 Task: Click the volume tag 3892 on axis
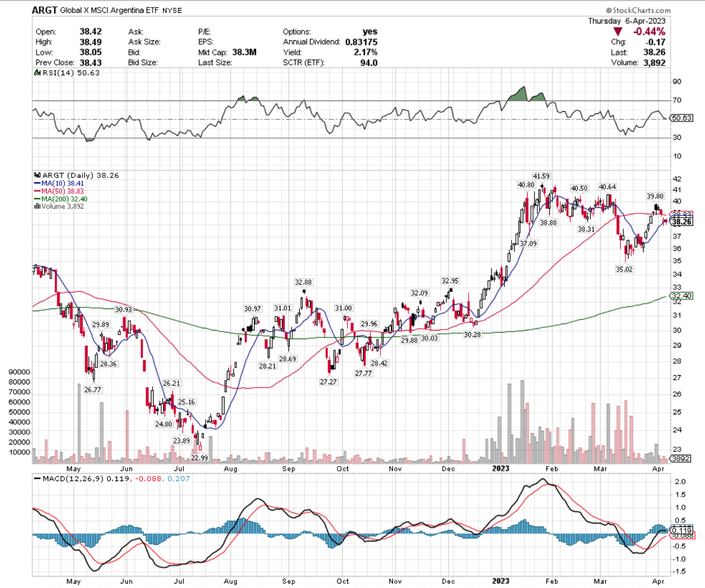681,458
